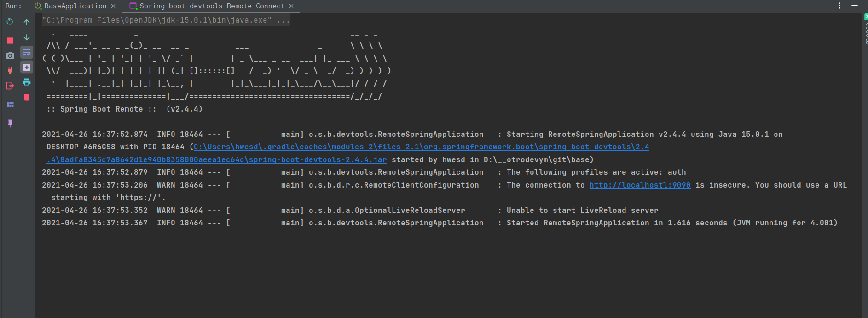Dump threads using the camera icon
Viewport: 868px width, 318px height.
coord(10,55)
